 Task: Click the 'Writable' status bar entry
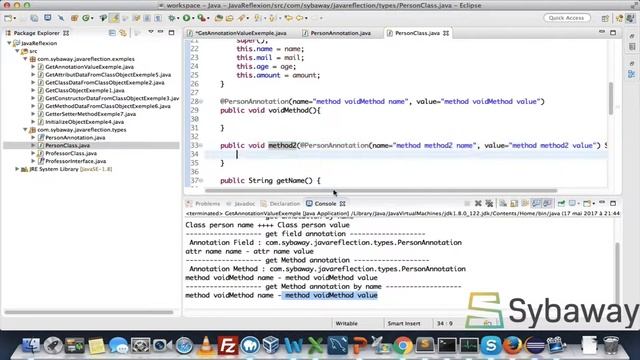click(346, 323)
